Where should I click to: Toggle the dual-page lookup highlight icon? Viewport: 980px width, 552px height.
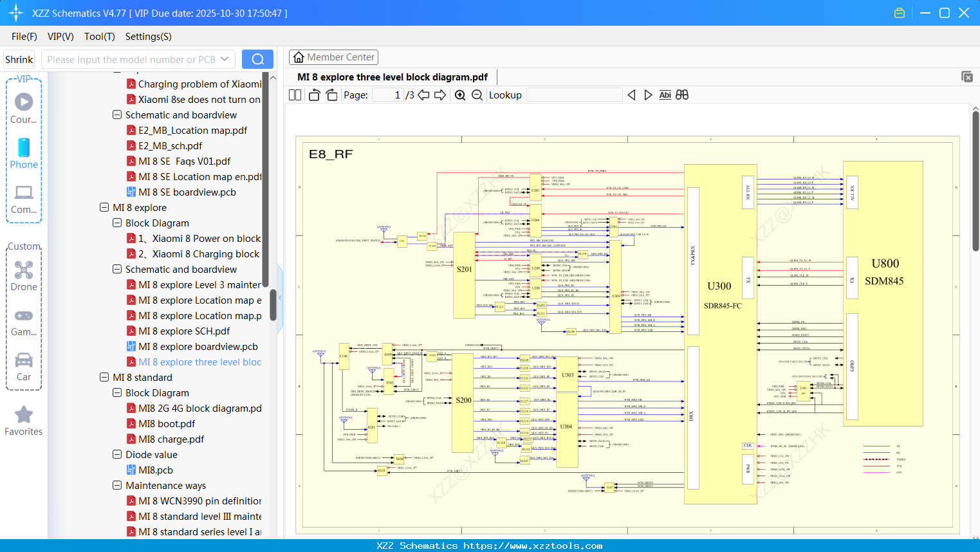pyautogui.click(x=681, y=95)
